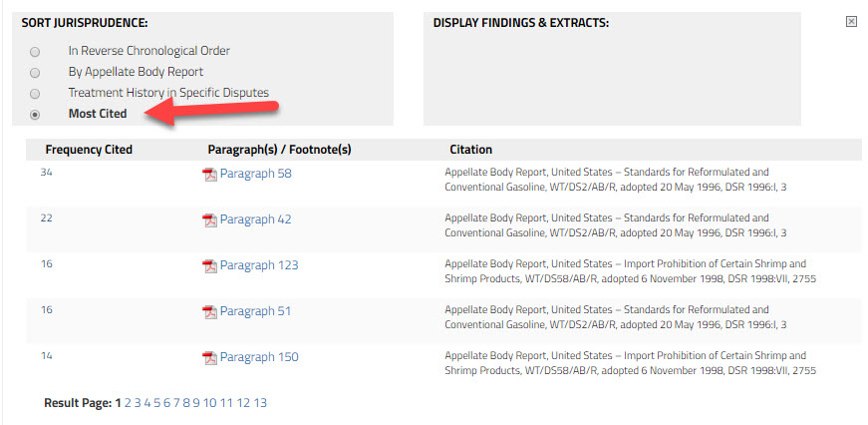
Task: Open the PDF icon beside Paragraph 150
Action: click(x=210, y=358)
